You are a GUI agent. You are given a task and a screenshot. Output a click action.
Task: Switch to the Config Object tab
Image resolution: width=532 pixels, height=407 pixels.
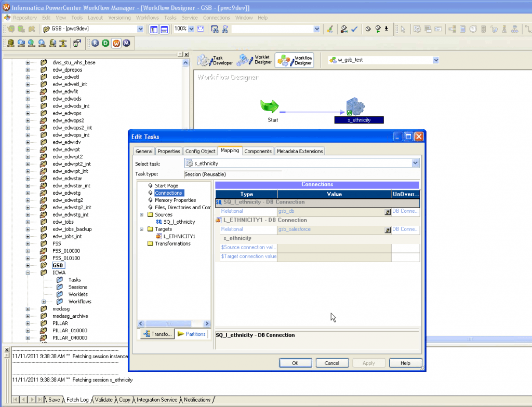(x=200, y=151)
